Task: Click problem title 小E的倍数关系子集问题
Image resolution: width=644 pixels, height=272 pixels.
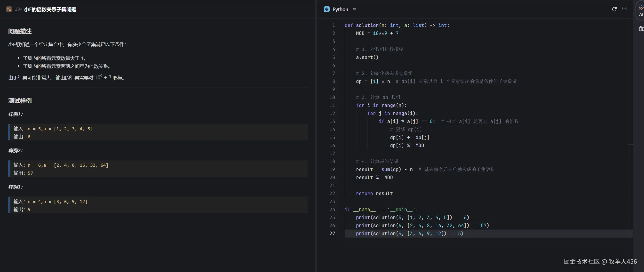Action: coord(50,9)
